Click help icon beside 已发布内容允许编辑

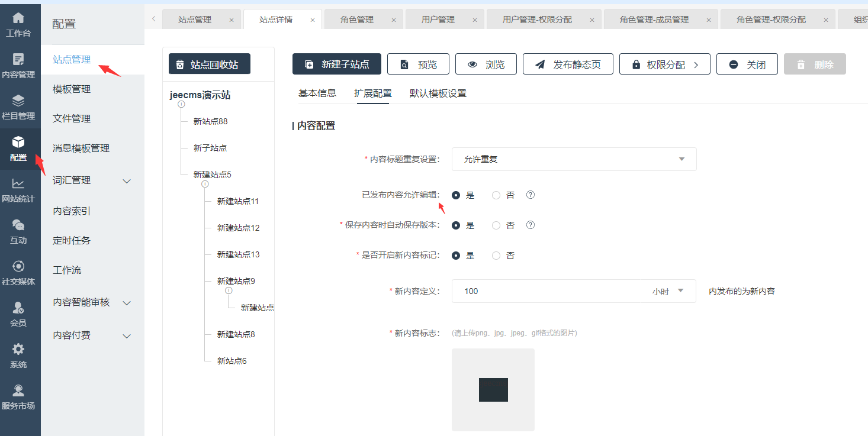point(531,195)
